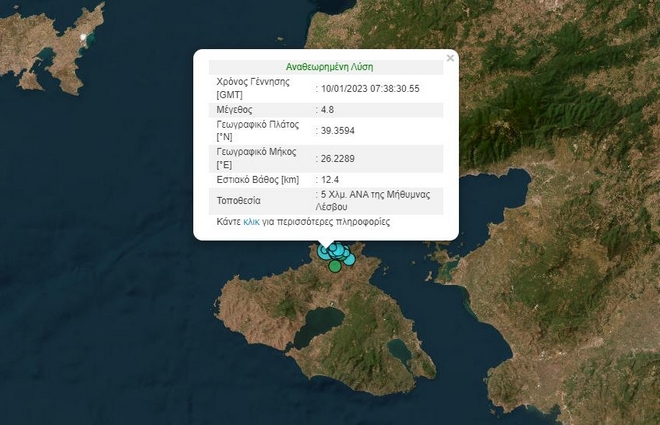Open the 'κλικ' link for more information
Image resolution: width=660 pixels, height=425 pixels.
251,222
